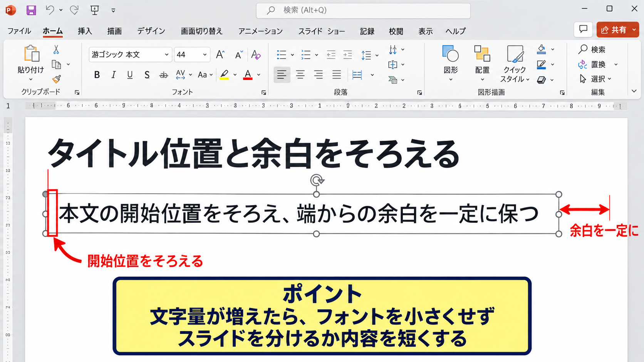Switch to the アニメーション tab
The height and width of the screenshot is (362, 644).
click(260, 31)
